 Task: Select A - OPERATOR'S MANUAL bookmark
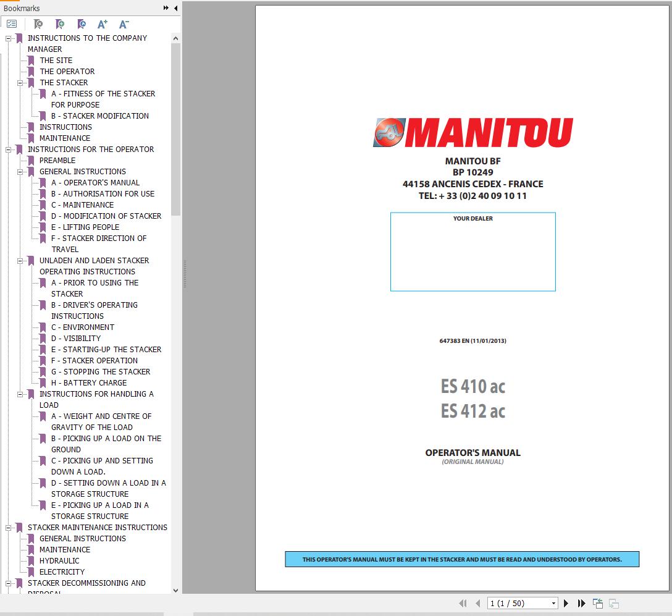(x=95, y=183)
